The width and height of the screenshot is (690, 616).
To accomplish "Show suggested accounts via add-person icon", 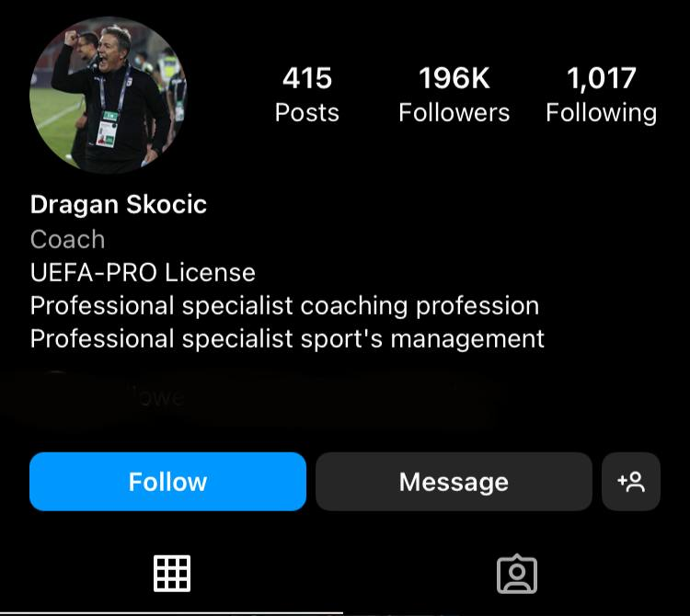I will pos(631,482).
